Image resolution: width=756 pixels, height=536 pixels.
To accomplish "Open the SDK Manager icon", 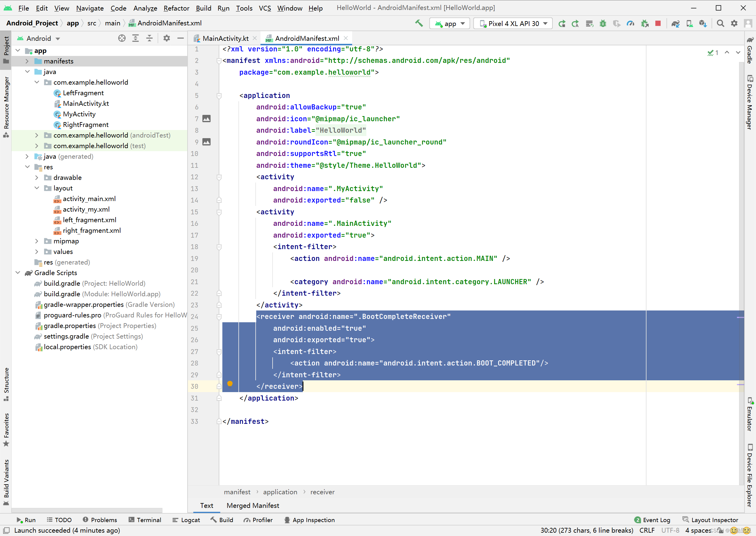I will 703,24.
